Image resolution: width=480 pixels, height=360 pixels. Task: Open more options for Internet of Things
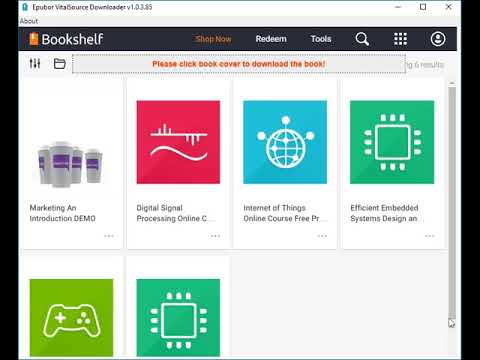point(322,236)
